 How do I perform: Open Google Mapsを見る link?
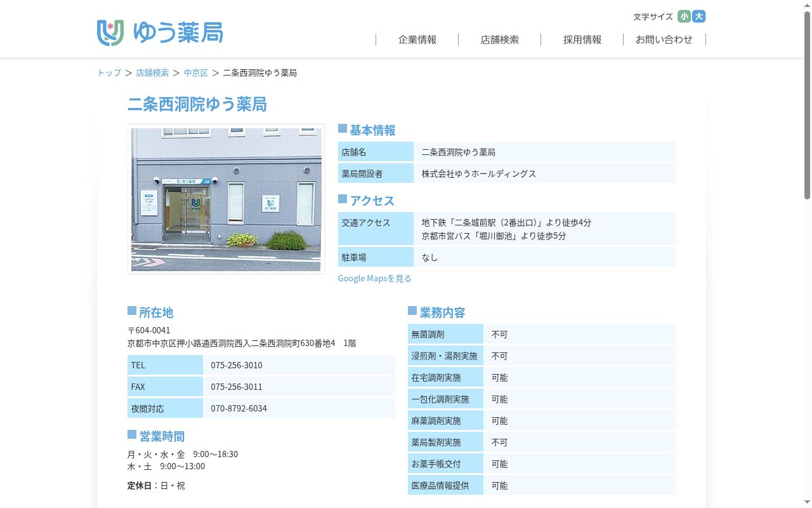pos(374,278)
